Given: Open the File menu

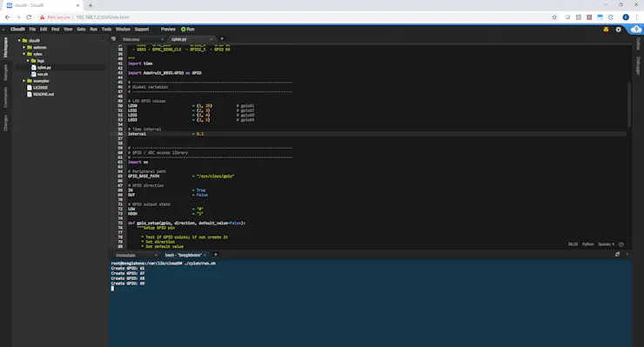Looking at the screenshot, I should [32, 30].
